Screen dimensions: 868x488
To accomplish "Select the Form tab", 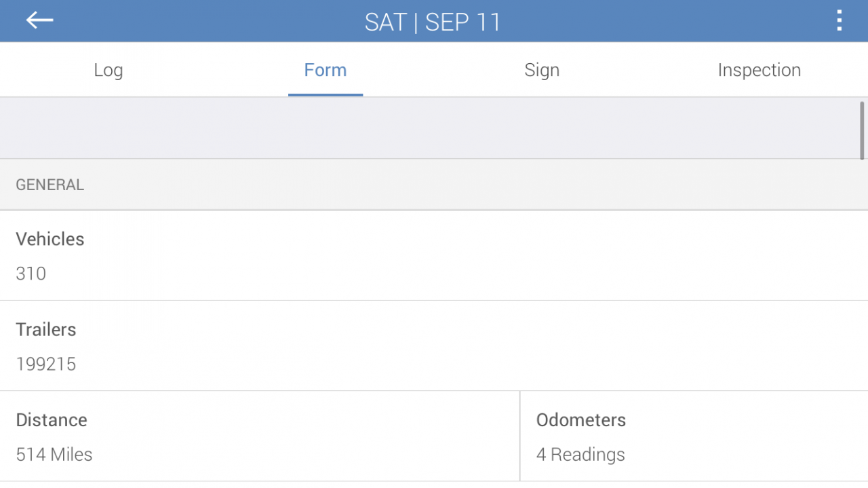I will [x=325, y=70].
